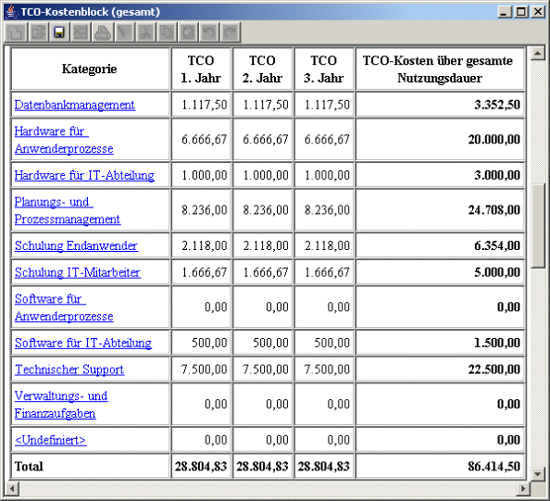Image resolution: width=550 pixels, height=501 pixels.
Task: Click the horizontal scrollbar right arrow
Action: (523, 488)
